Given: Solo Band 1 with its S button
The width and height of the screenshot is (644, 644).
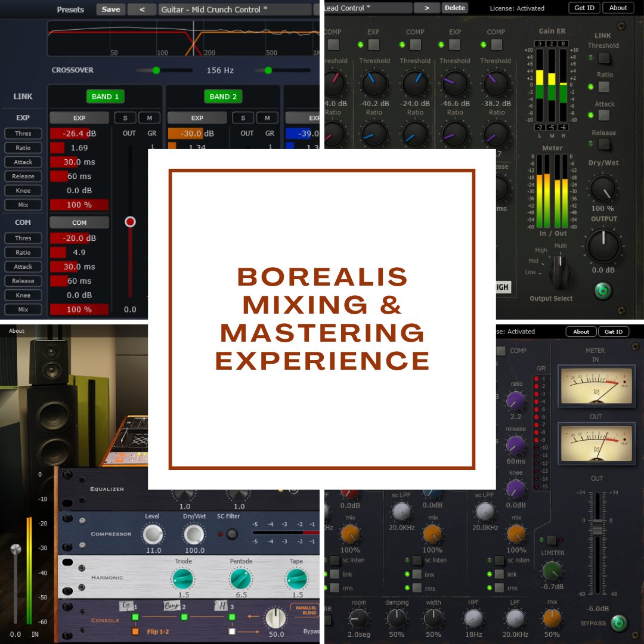Looking at the screenshot, I should point(125,118).
